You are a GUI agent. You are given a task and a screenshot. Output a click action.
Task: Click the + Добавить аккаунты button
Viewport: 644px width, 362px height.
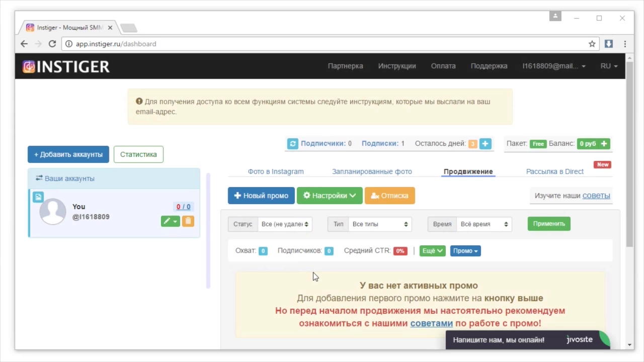click(68, 154)
